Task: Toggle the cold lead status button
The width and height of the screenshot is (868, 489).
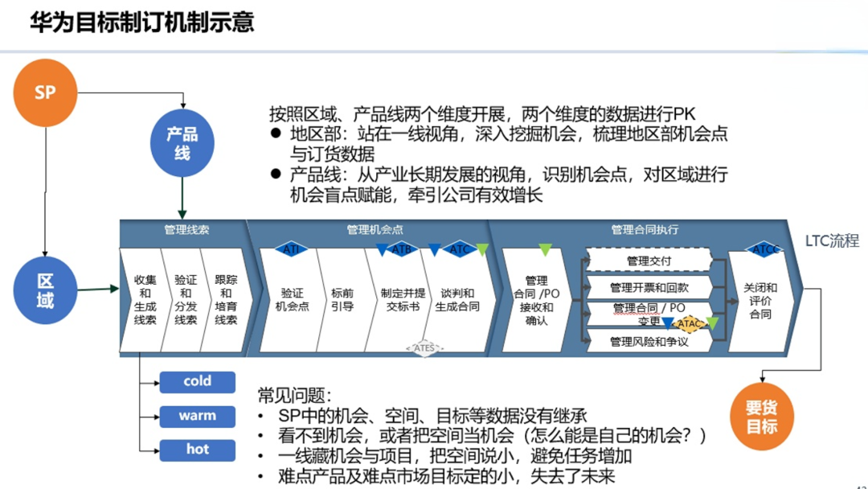Action: [x=196, y=381]
